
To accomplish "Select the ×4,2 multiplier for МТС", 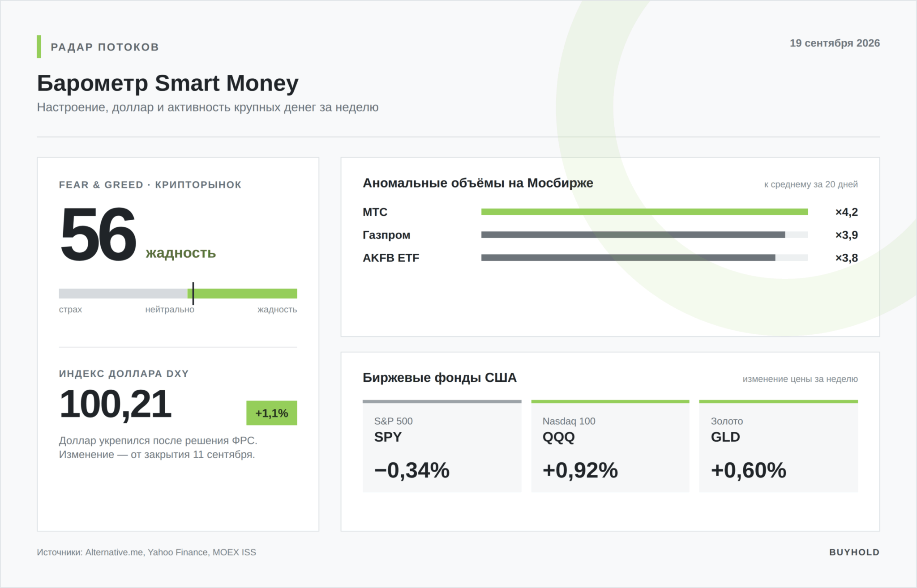I will [x=847, y=212].
